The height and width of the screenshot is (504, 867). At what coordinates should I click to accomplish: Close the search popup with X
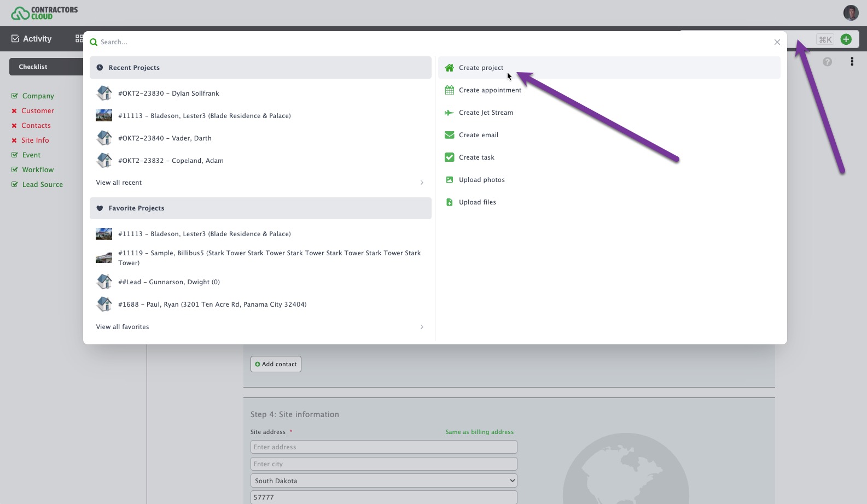point(777,42)
